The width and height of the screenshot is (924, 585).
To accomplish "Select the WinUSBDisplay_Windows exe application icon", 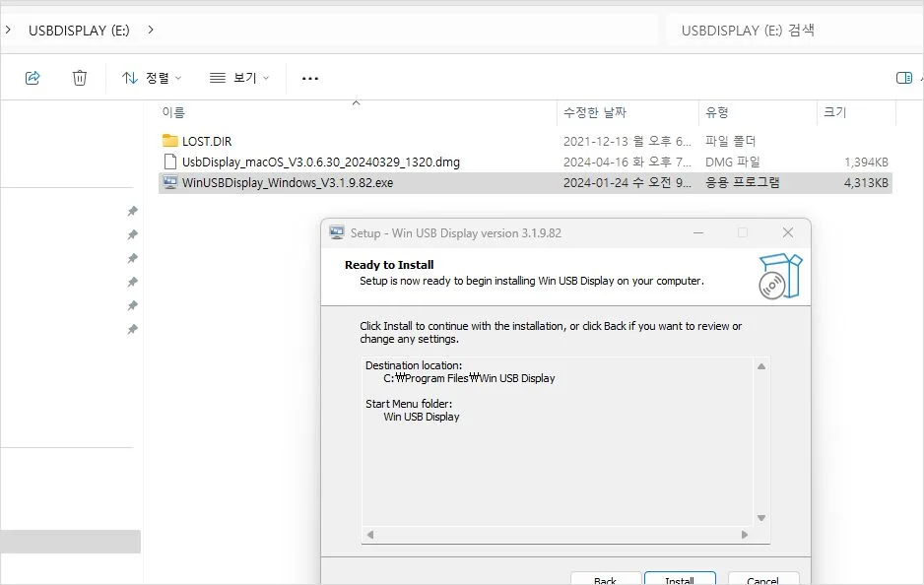I will point(169,183).
